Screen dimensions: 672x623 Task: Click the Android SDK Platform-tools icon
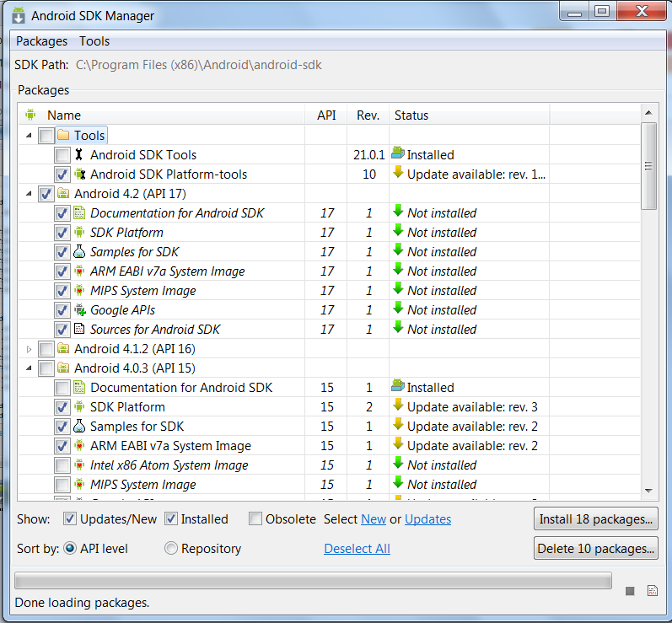pyautogui.click(x=79, y=174)
